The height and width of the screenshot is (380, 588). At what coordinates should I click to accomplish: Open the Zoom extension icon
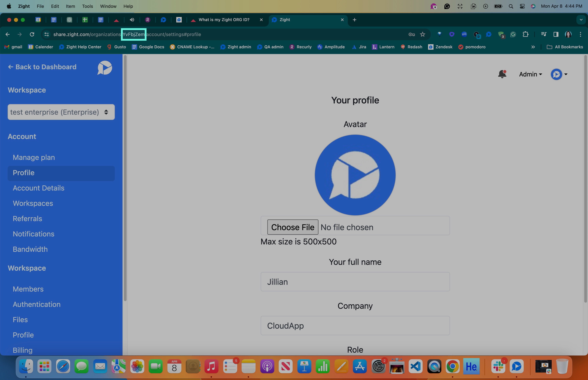(464, 34)
